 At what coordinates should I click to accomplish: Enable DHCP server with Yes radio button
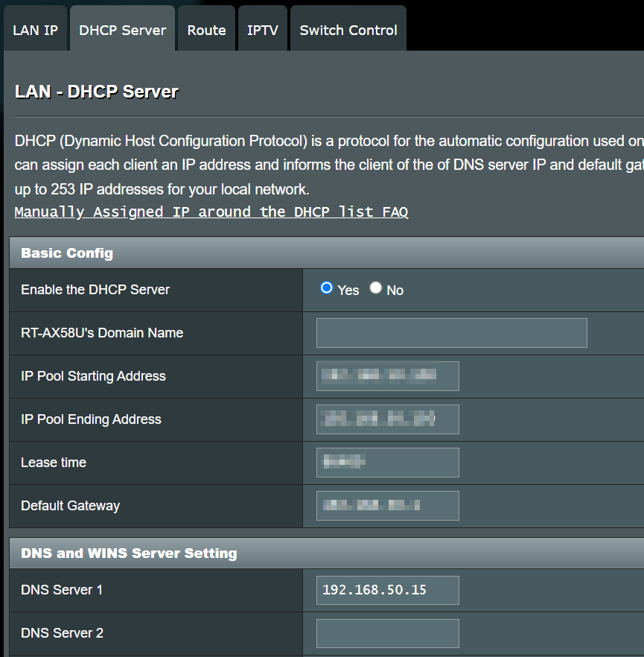point(327,288)
